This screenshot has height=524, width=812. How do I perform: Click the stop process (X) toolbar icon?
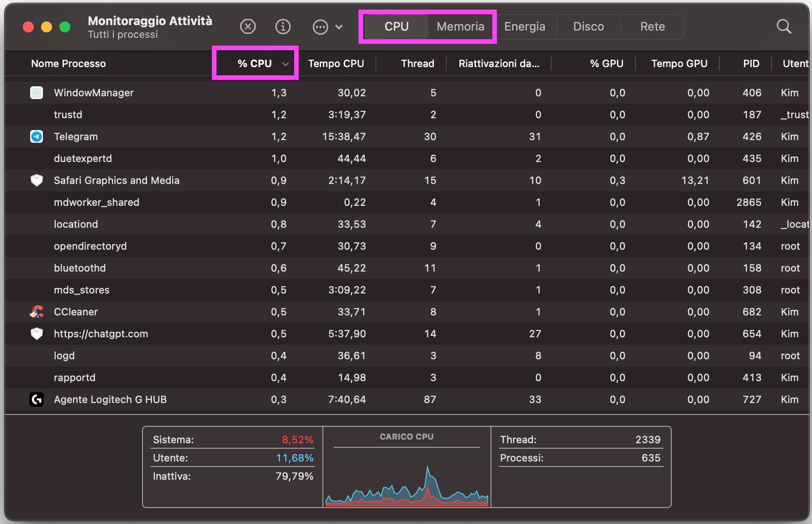pyautogui.click(x=248, y=26)
